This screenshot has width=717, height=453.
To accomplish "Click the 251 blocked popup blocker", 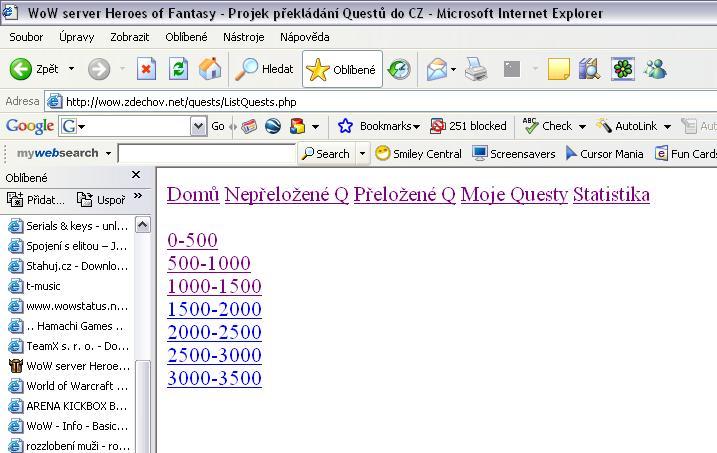I will coord(468,126).
